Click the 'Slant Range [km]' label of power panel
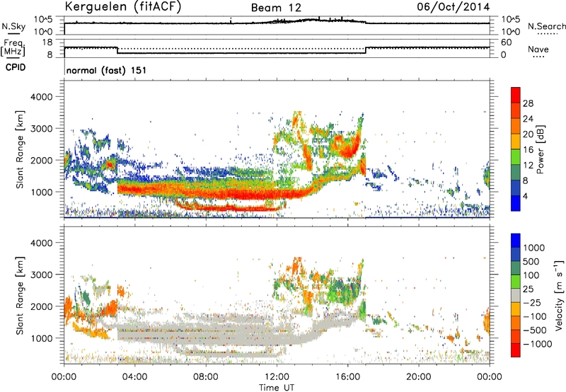566x392 pixels. click(20, 150)
